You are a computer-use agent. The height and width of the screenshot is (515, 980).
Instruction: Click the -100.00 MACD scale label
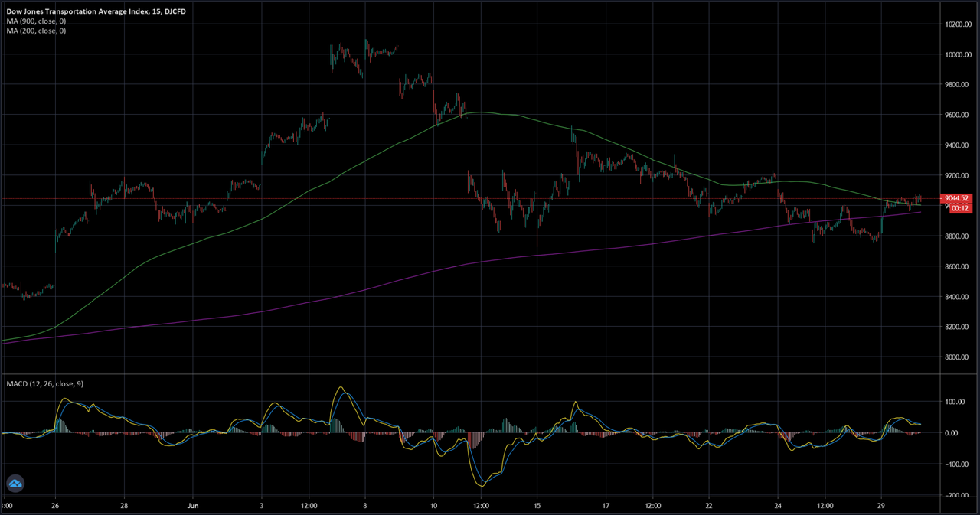(957, 464)
